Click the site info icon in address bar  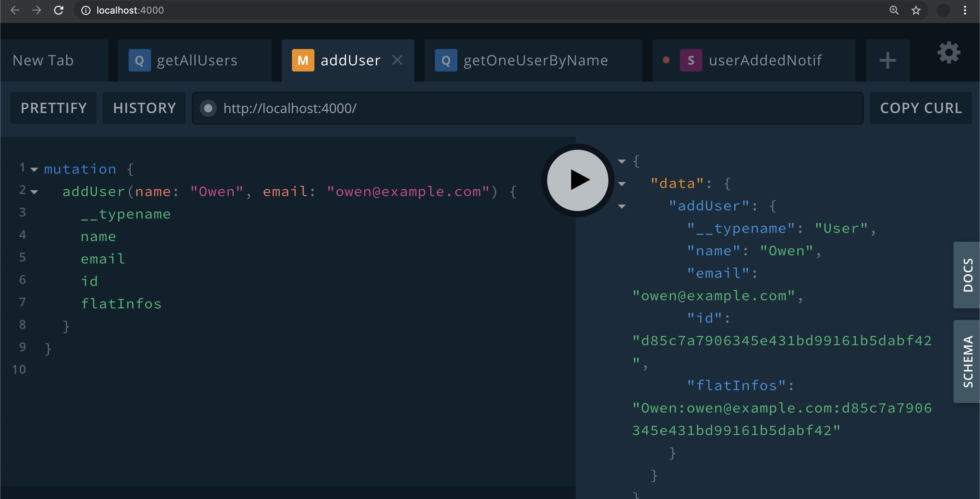tap(86, 10)
